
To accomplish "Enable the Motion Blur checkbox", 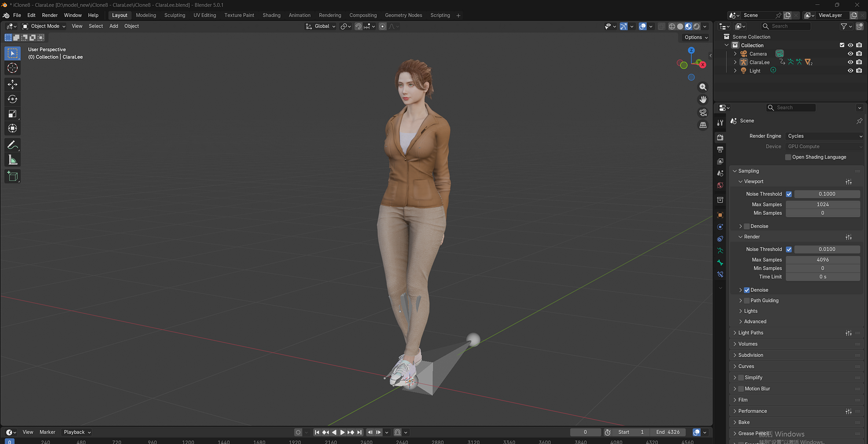I will click(x=741, y=388).
